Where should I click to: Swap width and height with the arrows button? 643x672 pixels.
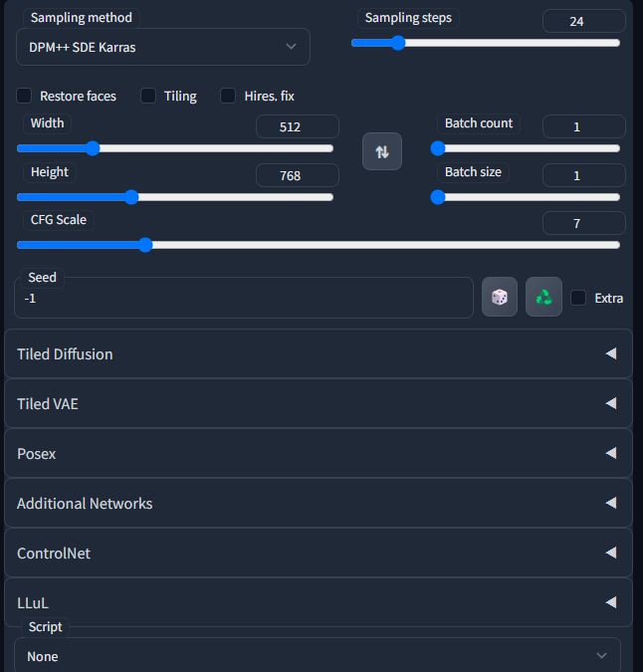pos(381,151)
